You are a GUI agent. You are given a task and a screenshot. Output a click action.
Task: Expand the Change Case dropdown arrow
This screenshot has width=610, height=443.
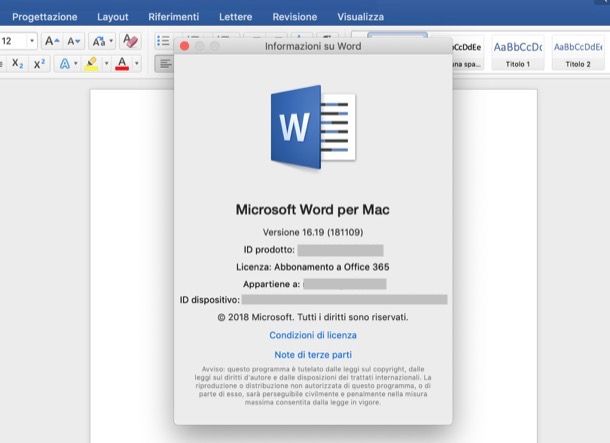(111, 40)
